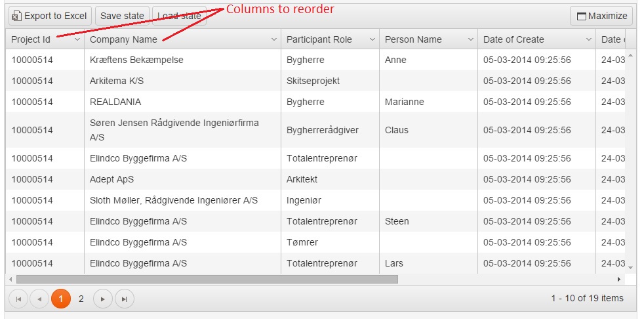
Task: Open the Company Name column menu arrow
Action: [x=274, y=39]
